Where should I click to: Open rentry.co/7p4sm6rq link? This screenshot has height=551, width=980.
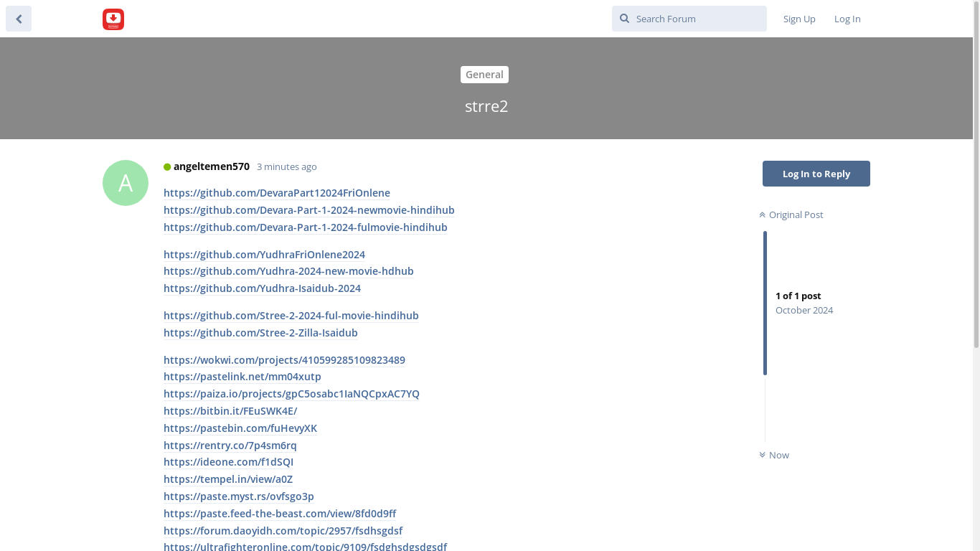(230, 446)
